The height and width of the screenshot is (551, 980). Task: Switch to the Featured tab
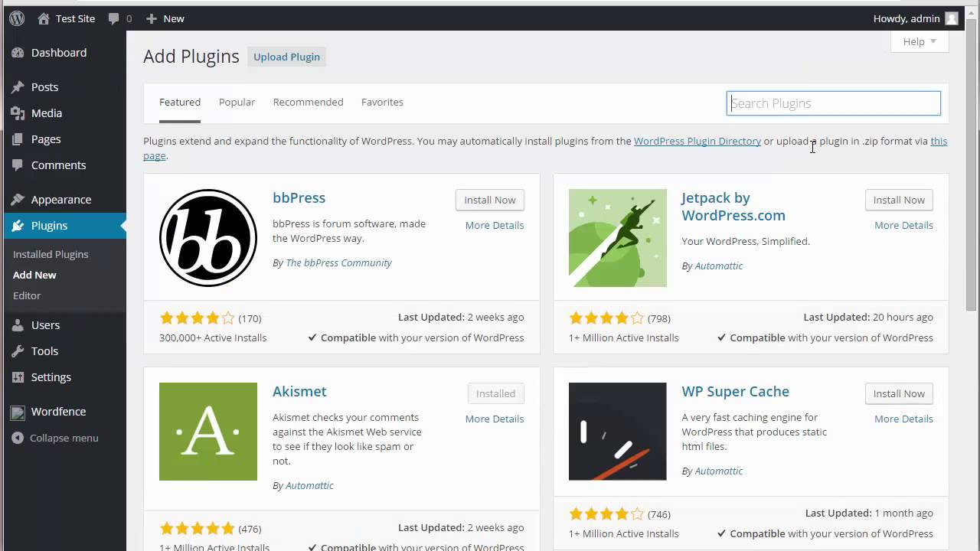pyautogui.click(x=180, y=102)
